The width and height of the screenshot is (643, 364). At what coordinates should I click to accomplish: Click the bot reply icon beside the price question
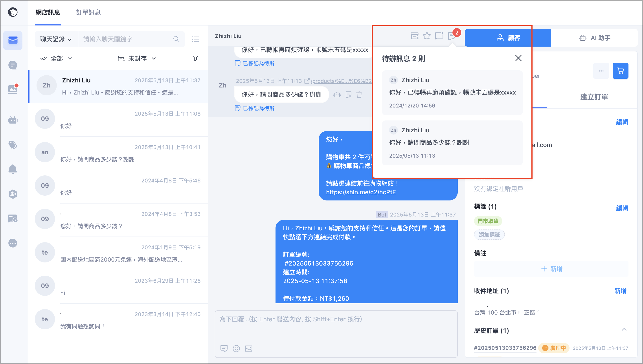point(337,95)
